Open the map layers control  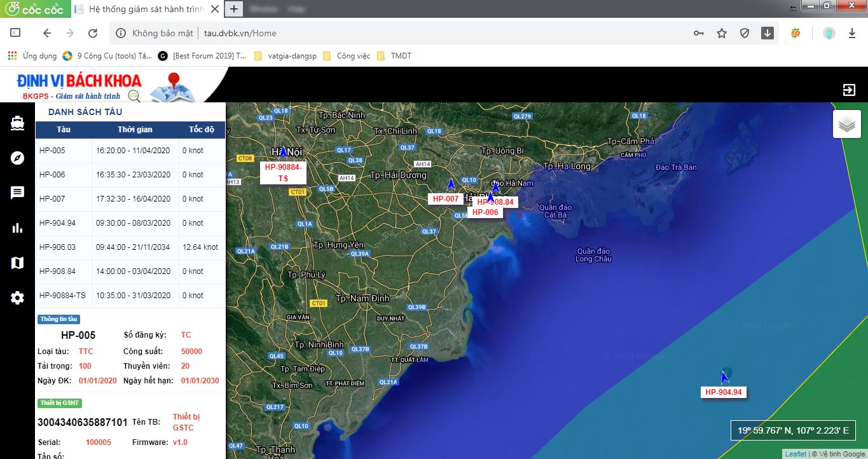pos(846,125)
